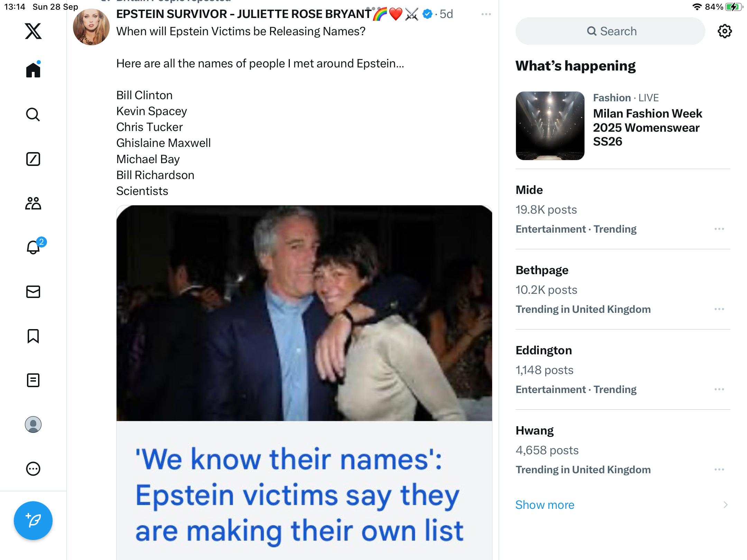
Task: Open more options for the Bethpage trend
Action: [x=719, y=309]
